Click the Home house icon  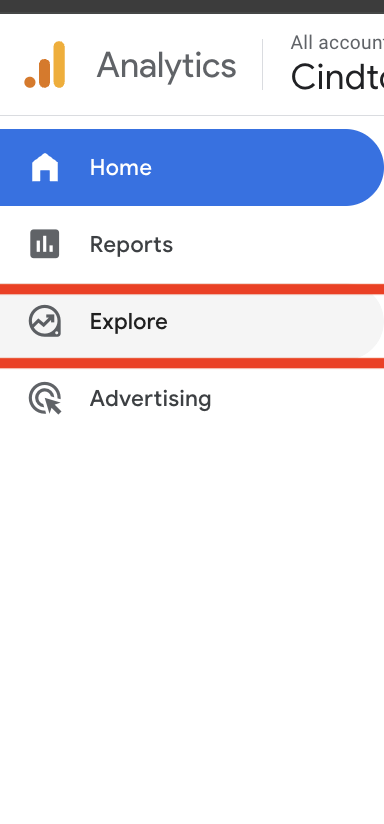click(x=45, y=167)
